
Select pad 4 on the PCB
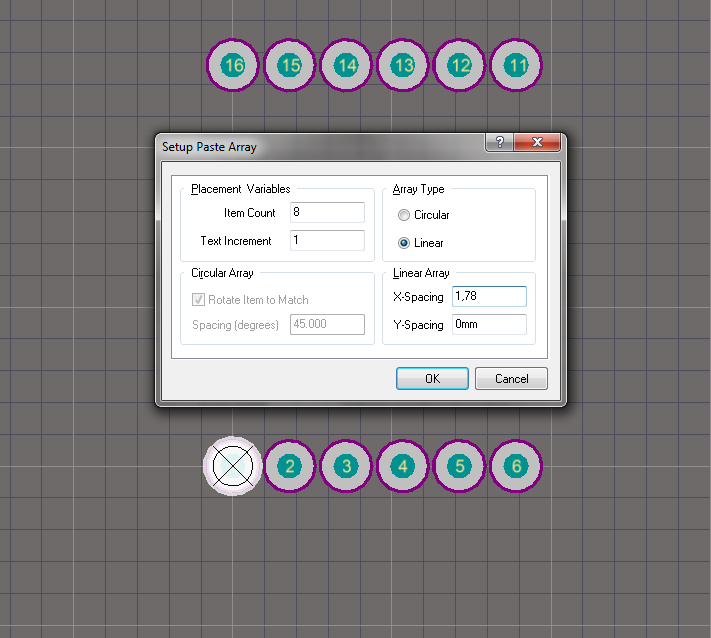pyautogui.click(x=403, y=466)
